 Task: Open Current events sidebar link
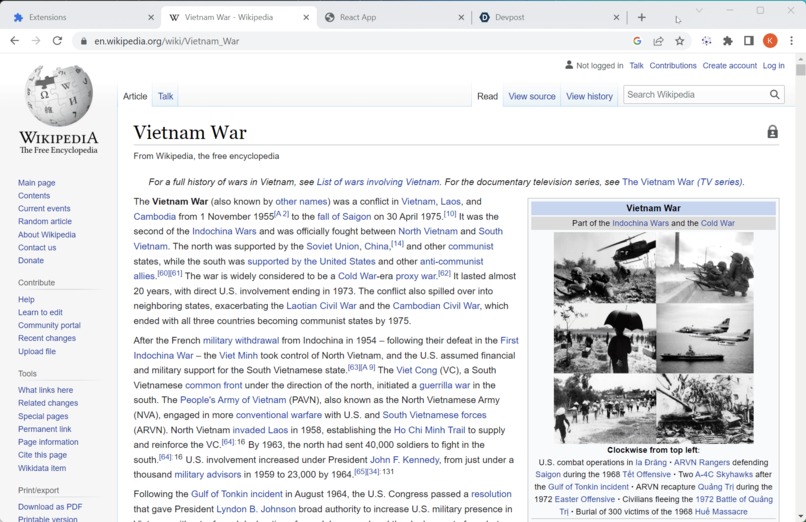[x=44, y=208]
